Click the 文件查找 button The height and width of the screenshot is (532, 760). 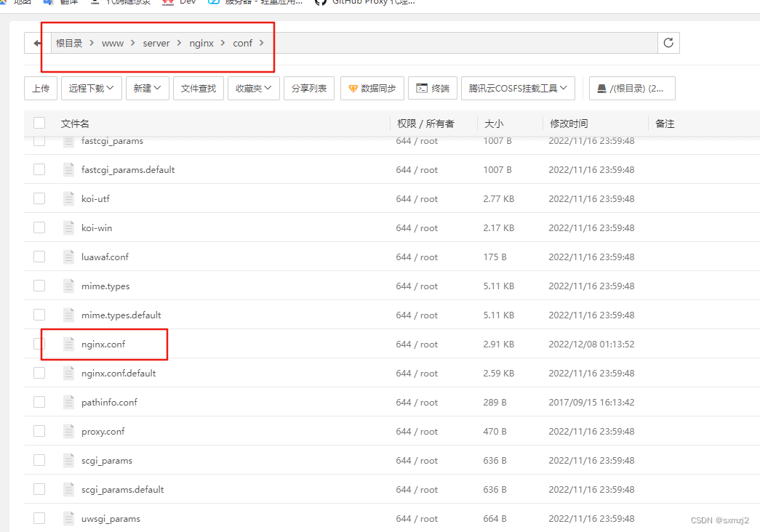tap(199, 88)
